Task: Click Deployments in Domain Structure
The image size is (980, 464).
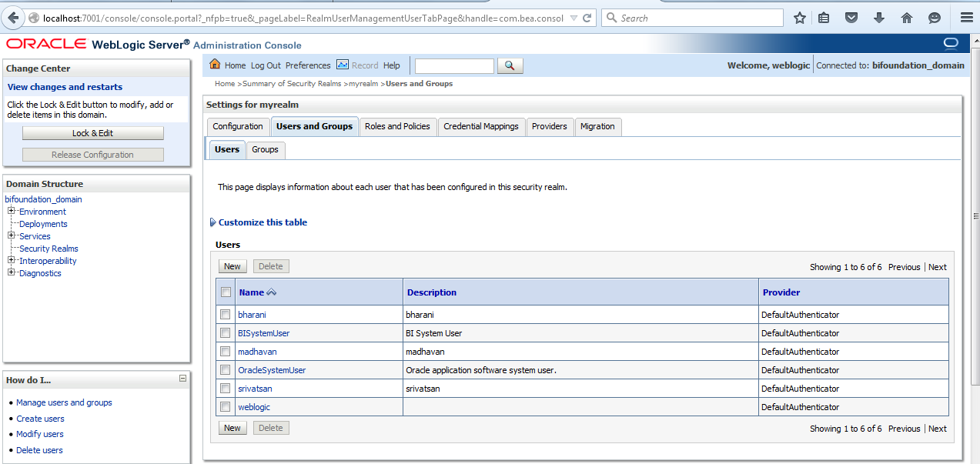Action: tap(43, 224)
